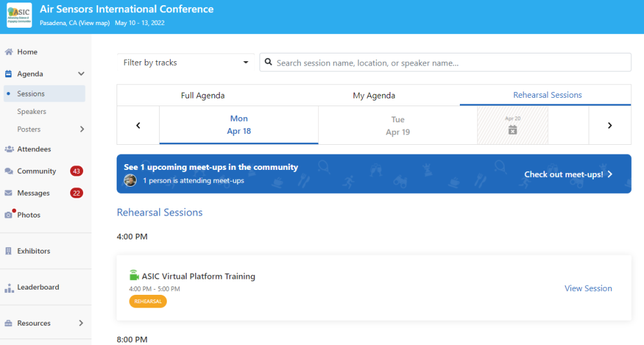Image resolution: width=644 pixels, height=345 pixels.
Task: Open Speakers in the sidebar
Action: [x=32, y=112]
